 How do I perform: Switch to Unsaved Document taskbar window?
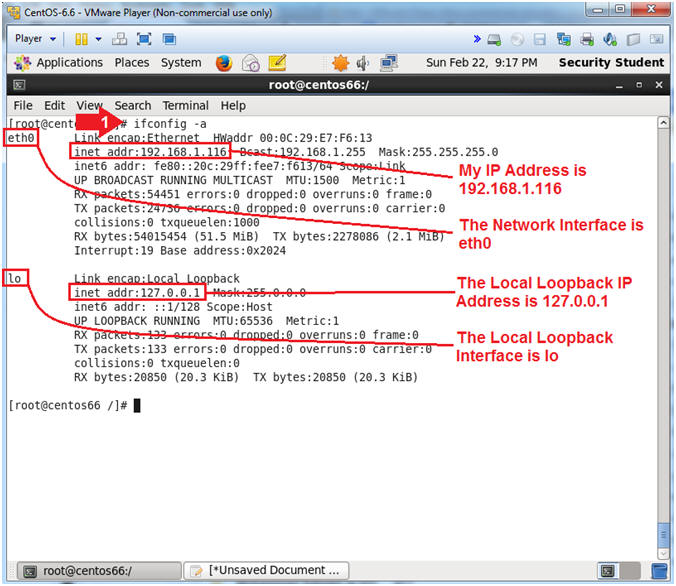[x=266, y=571]
